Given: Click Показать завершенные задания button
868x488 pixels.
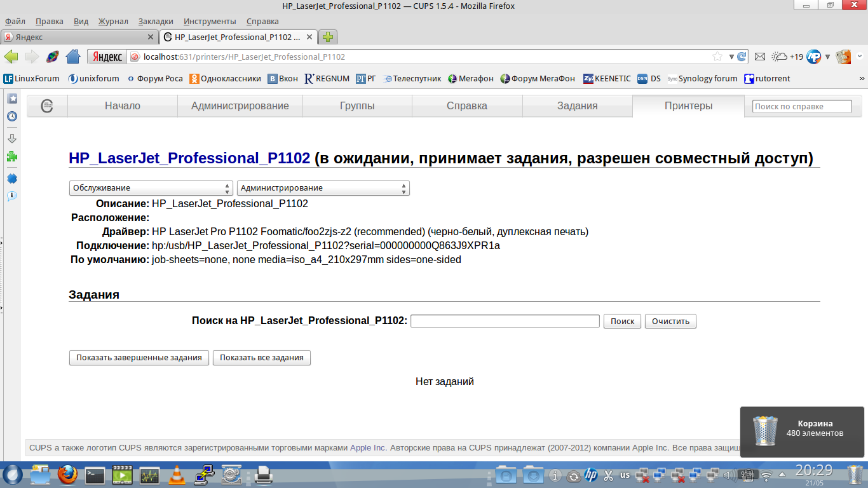Looking at the screenshot, I should 139,358.
